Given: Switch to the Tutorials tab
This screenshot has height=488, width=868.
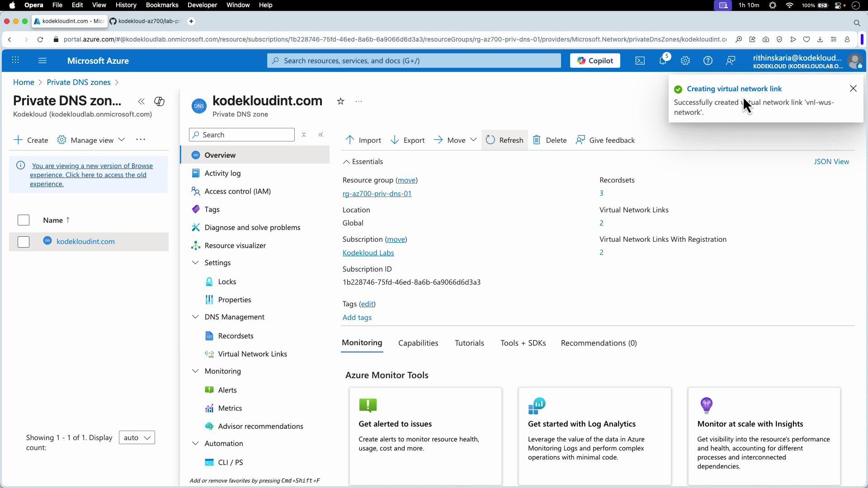Looking at the screenshot, I should [469, 343].
